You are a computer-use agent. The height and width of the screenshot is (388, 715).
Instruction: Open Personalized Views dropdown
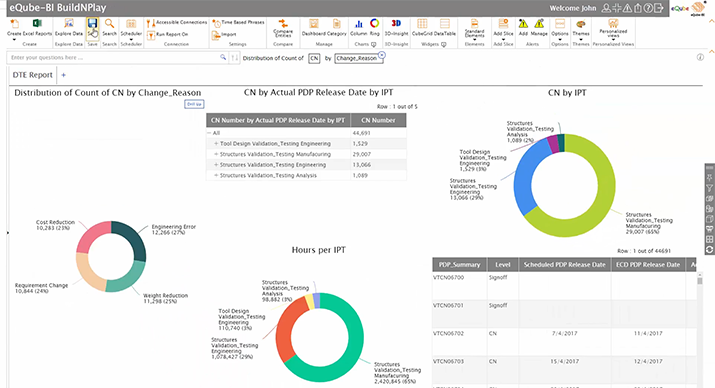pos(613,29)
